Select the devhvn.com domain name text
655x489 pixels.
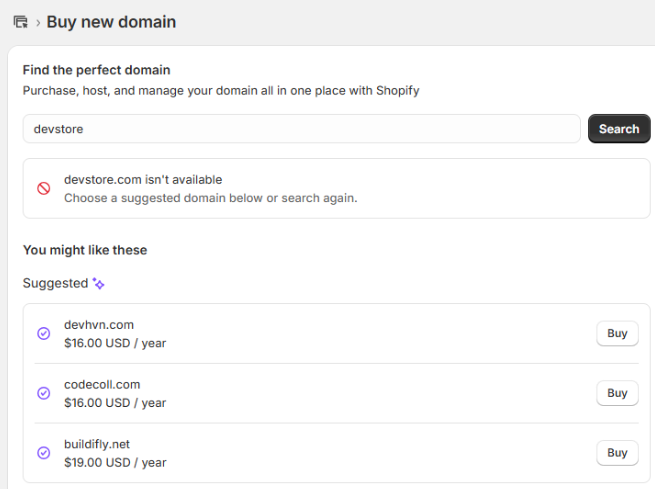coord(98,325)
